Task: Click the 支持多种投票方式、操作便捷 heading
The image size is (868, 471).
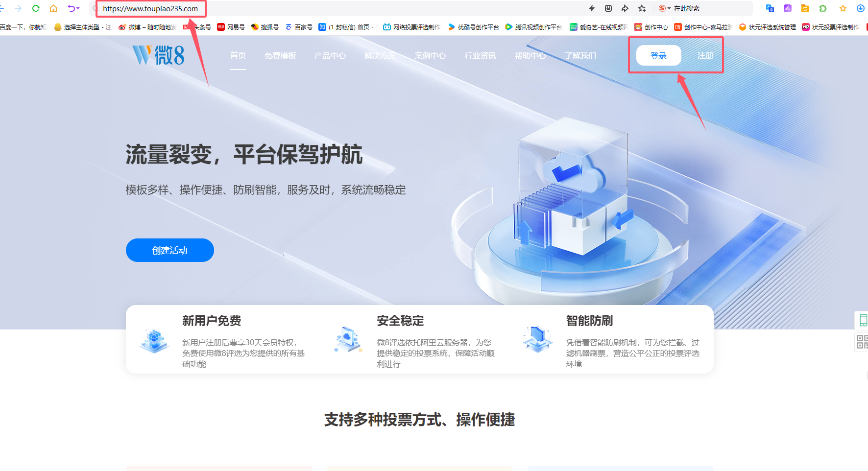Action: click(x=419, y=420)
